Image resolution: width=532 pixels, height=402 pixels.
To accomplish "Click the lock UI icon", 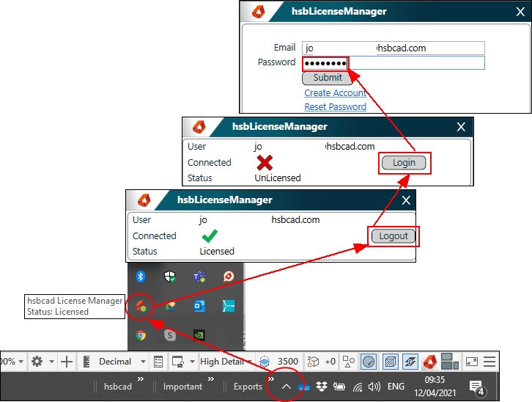I will pyautogui.click(x=178, y=362).
